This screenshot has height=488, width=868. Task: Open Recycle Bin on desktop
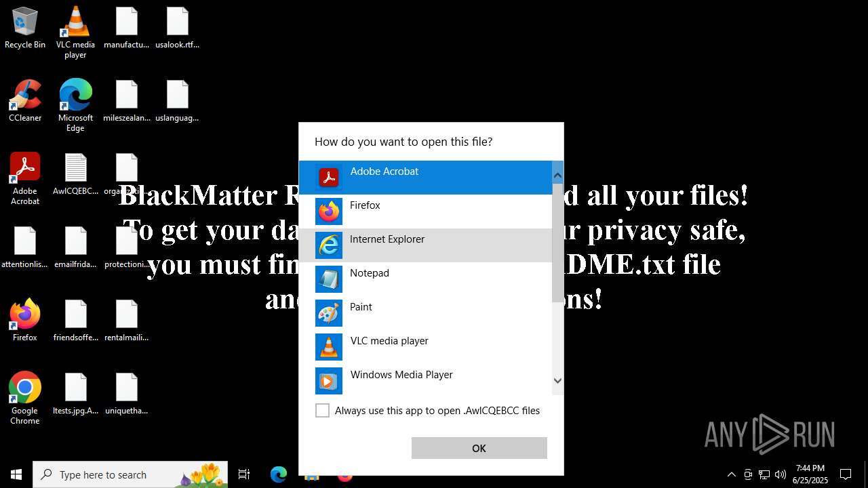[25, 28]
